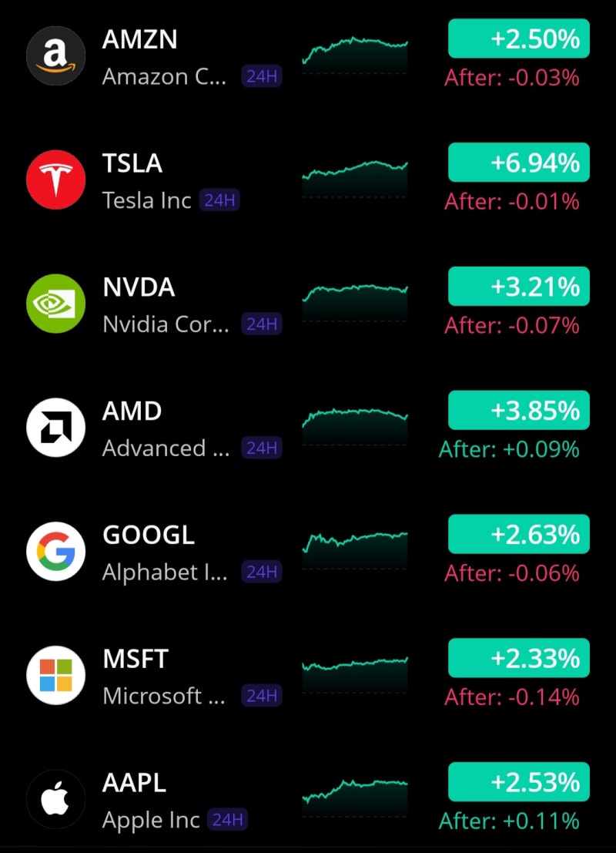Viewport: 616px width, 853px height.
Task: Toggle TSLA +6.94% change badge
Action: (x=518, y=163)
